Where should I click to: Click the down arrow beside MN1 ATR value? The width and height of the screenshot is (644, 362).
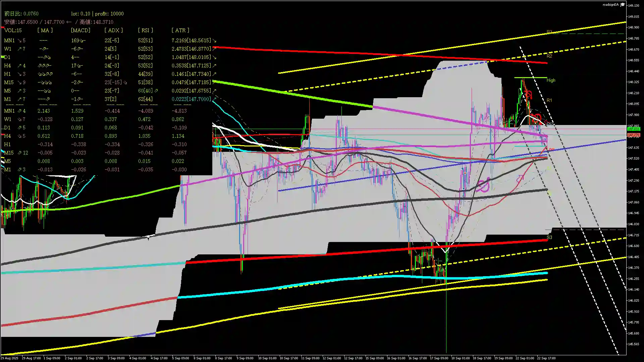tap(214, 41)
